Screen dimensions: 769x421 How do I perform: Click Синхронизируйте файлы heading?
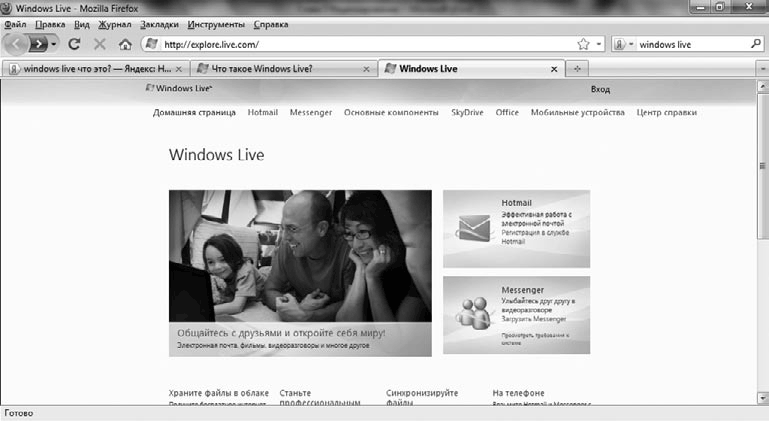click(422, 398)
